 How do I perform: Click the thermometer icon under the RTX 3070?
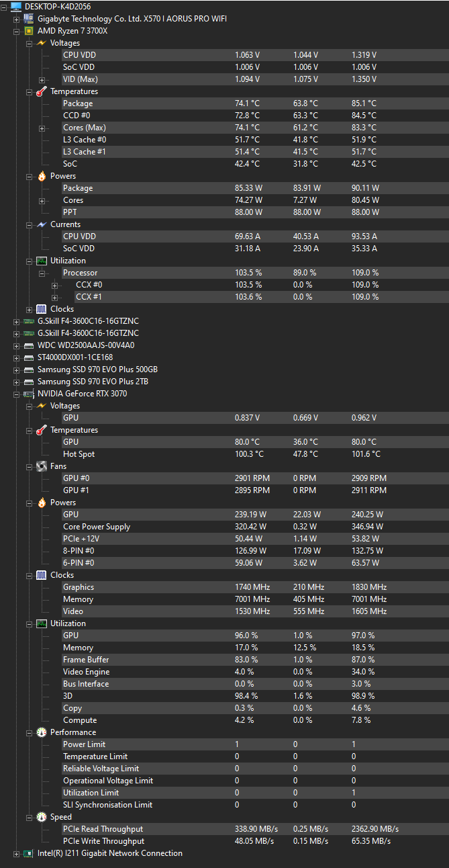(42, 430)
